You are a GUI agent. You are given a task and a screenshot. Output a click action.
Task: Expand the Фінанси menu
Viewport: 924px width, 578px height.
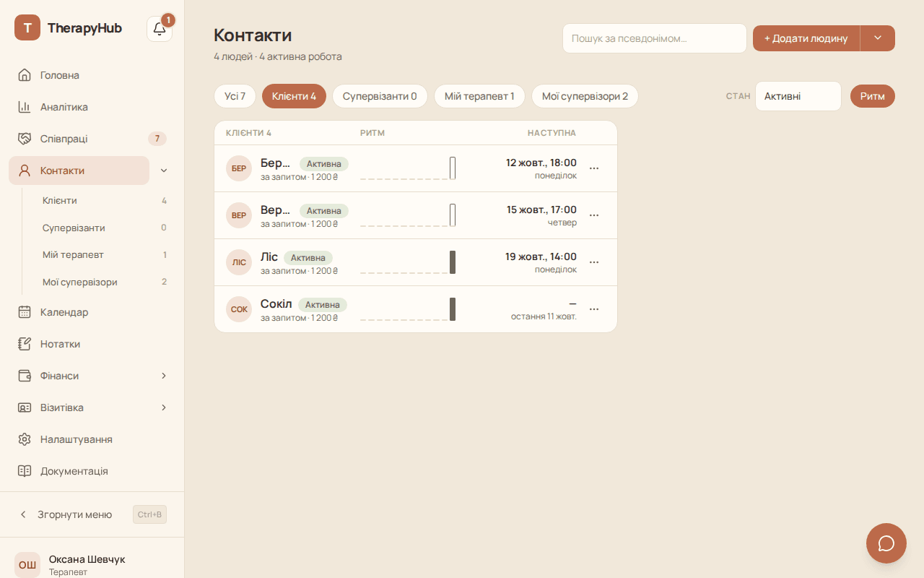164,376
